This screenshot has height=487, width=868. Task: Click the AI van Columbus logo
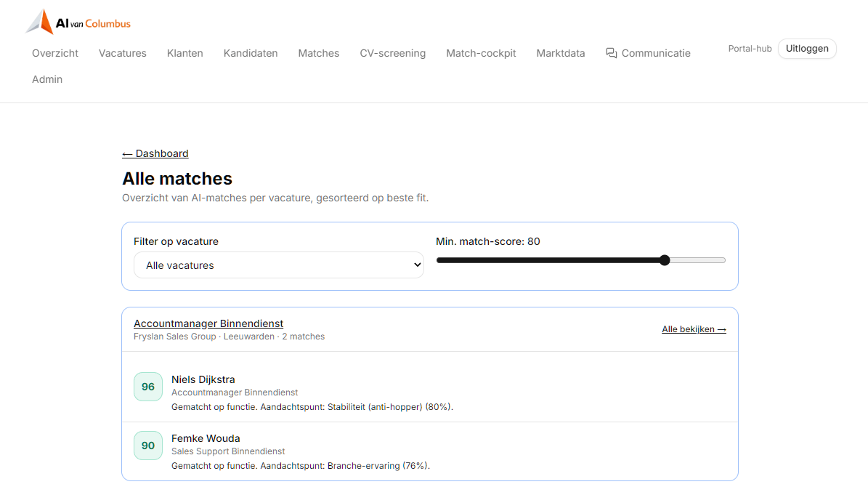(x=78, y=22)
